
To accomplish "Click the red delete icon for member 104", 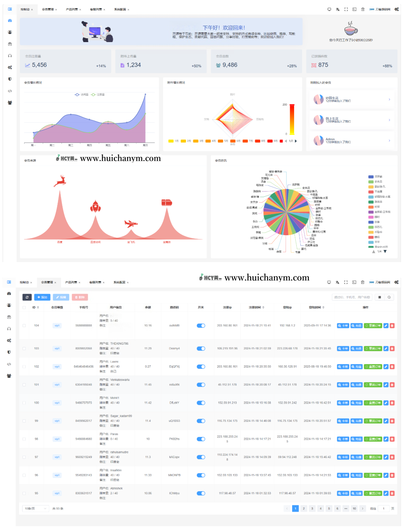I will tap(392, 326).
